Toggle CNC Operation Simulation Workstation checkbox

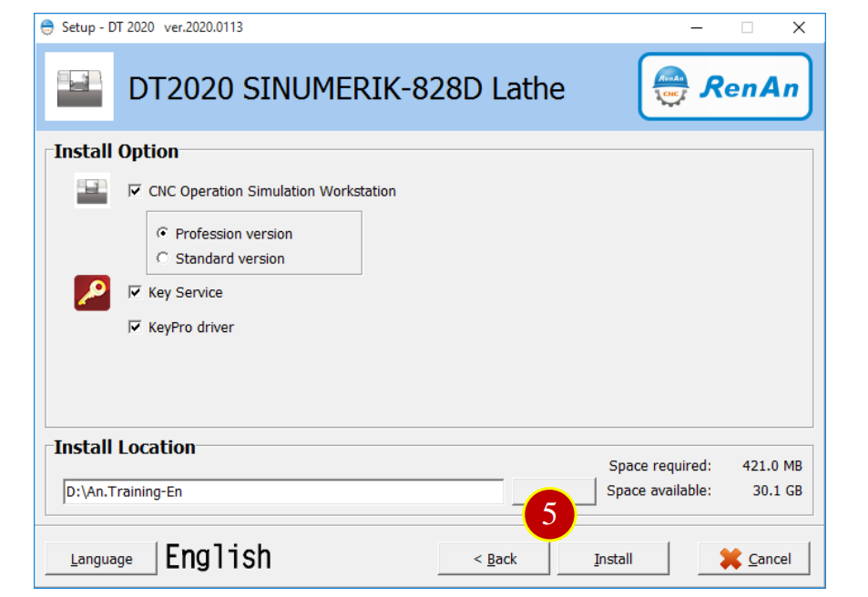point(135,191)
